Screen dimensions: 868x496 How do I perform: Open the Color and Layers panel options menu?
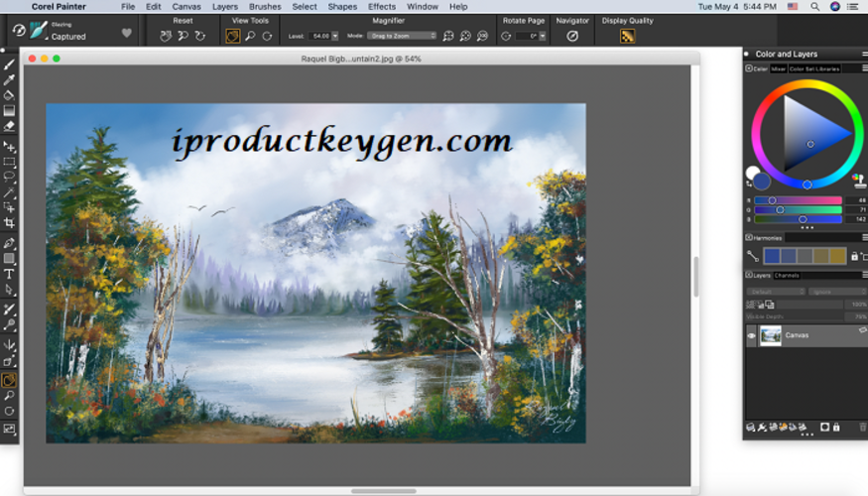(865, 54)
